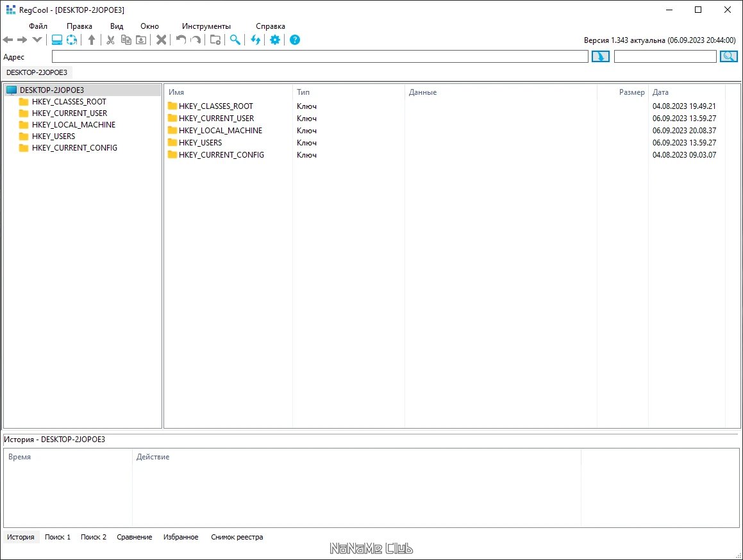
Task: Sort by the Данные column header
Action: (422, 92)
